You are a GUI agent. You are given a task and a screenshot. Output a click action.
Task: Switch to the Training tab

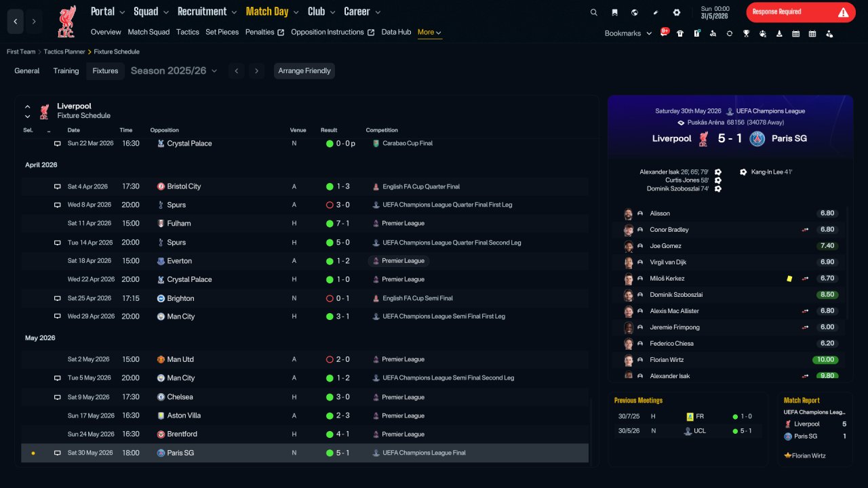tap(66, 70)
